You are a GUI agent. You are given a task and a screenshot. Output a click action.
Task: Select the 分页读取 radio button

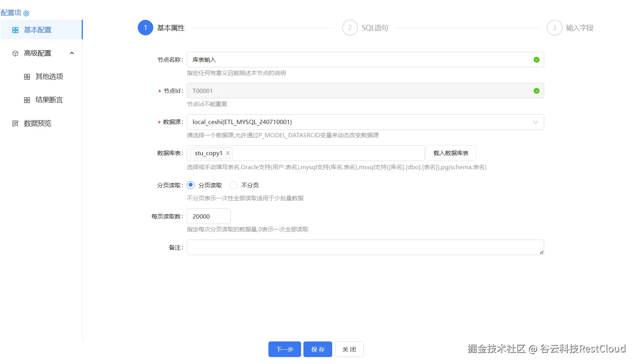point(190,185)
